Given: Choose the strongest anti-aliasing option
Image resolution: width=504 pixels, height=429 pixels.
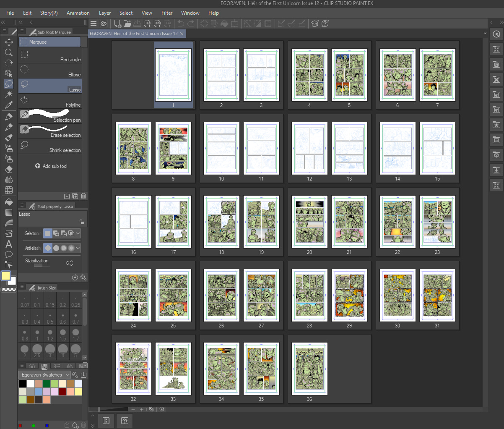Looking at the screenshot, I should coord(71,248).
